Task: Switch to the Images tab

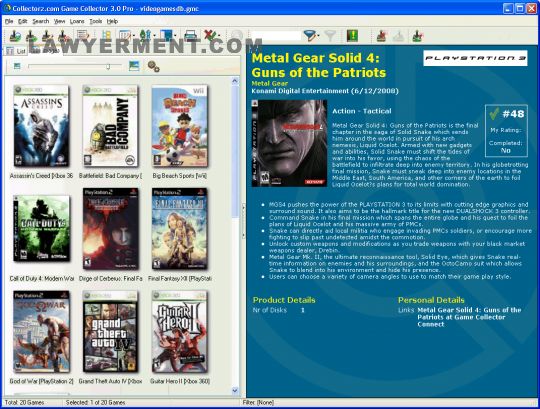Action: [45, 51]
